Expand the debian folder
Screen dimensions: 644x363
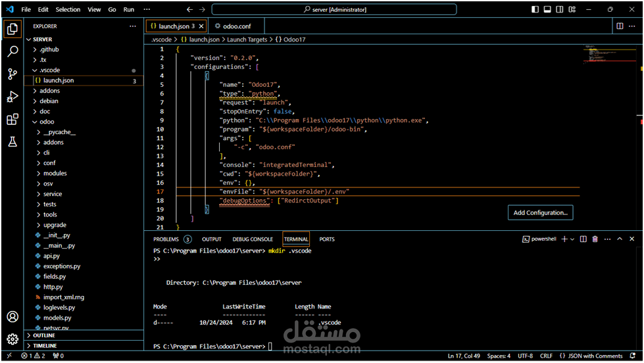[84, 101]
